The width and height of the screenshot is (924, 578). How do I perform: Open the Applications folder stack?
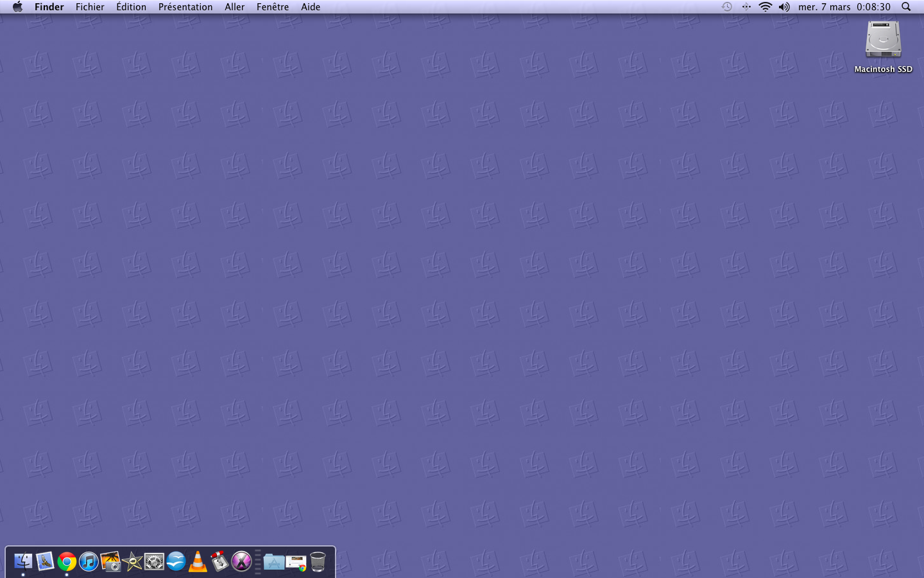point(274,562)
